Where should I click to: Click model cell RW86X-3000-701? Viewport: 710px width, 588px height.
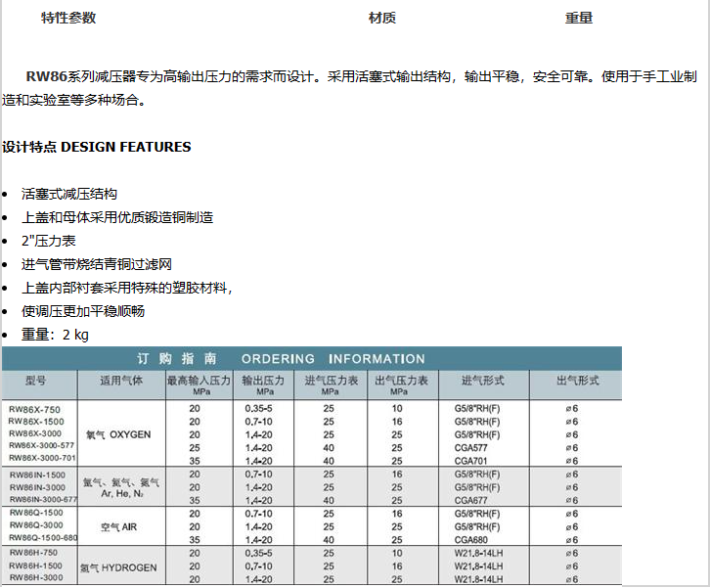pyautogui.click(x=42, y=458)
